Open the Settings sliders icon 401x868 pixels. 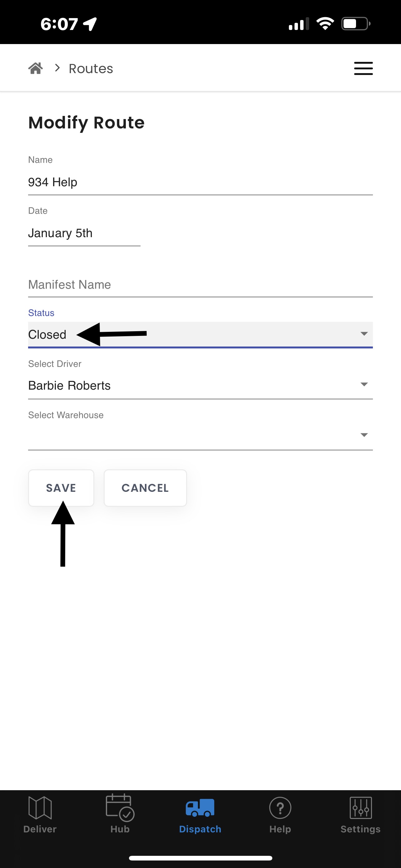(361, 808)
